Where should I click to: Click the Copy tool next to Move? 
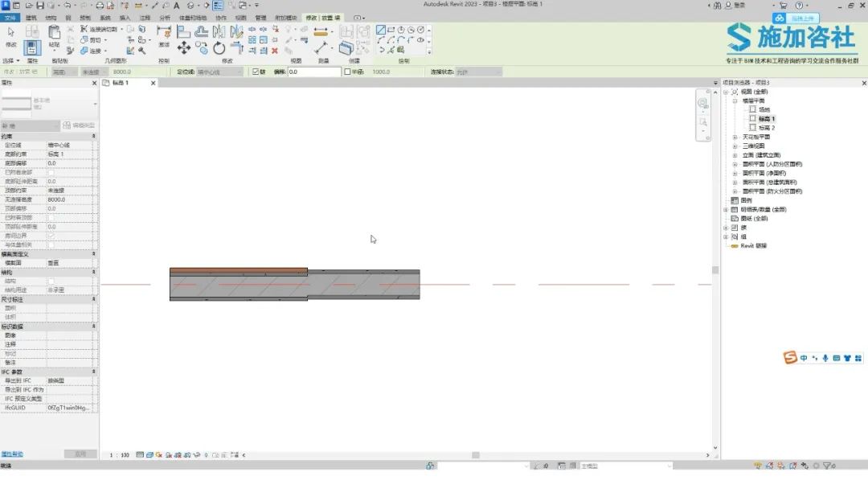coord(202,48)
